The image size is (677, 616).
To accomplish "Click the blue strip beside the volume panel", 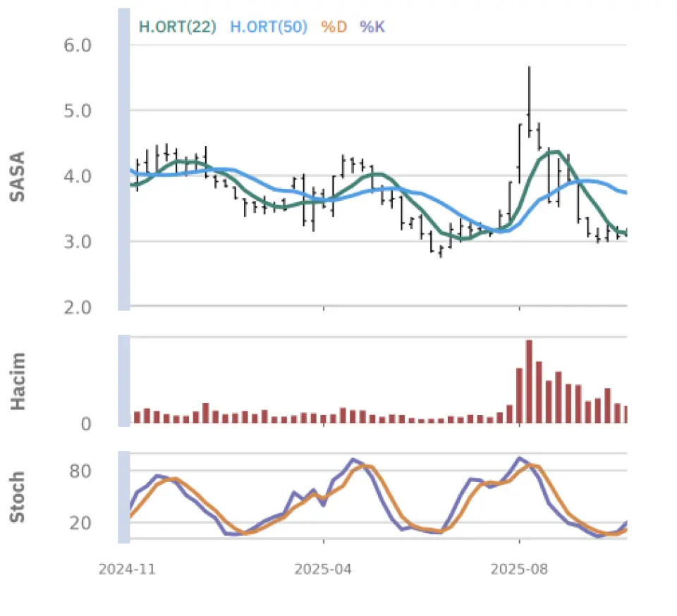I will [123, 381].
